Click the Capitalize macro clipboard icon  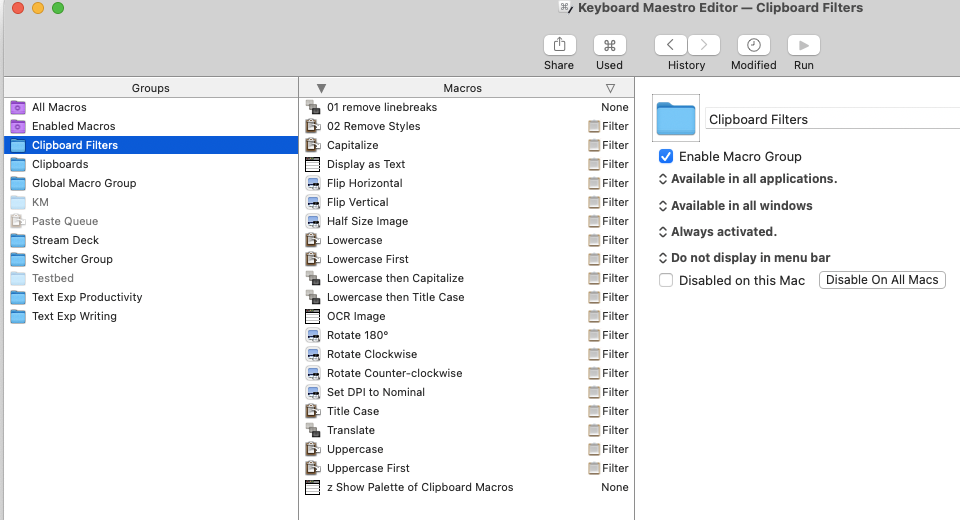pos(313,145)
